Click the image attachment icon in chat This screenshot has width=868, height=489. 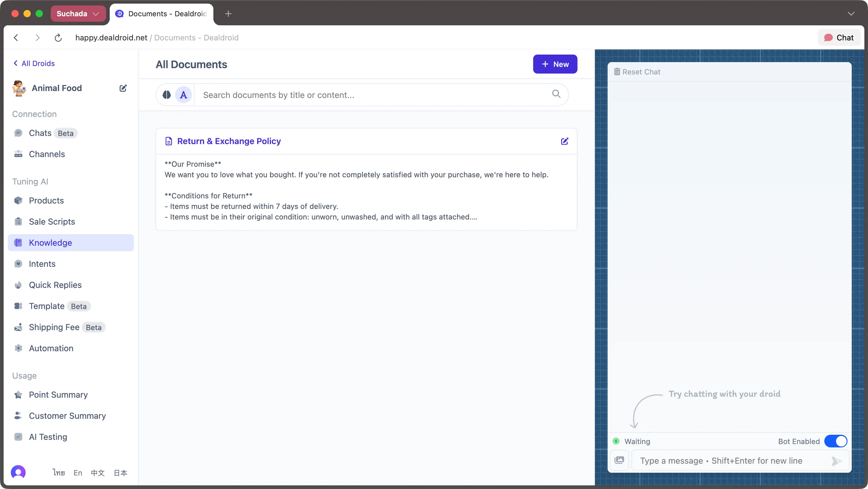pos(619,460)
